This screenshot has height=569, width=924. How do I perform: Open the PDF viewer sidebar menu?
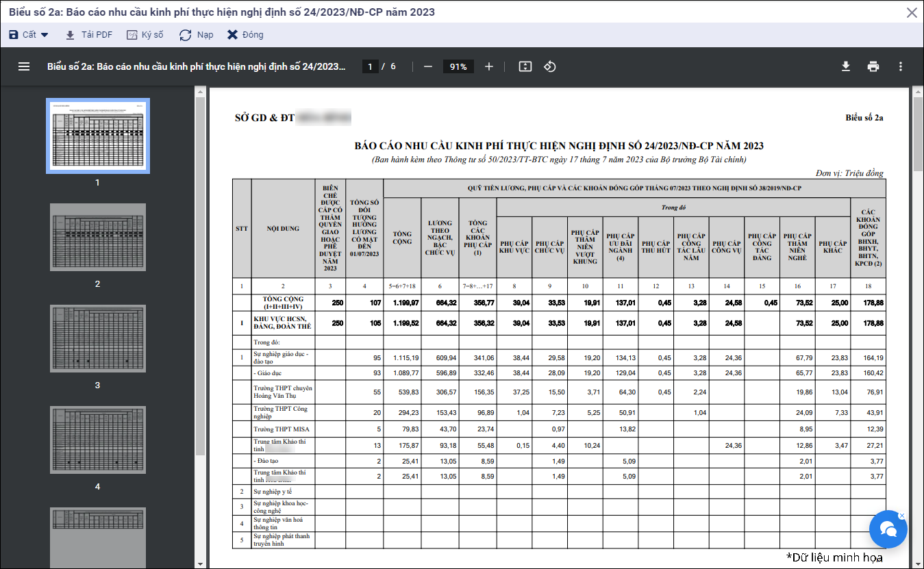click(x=24, y=66)
